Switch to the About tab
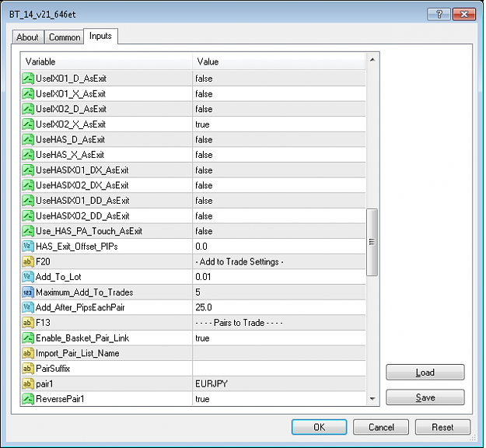 tap(27, 37)
